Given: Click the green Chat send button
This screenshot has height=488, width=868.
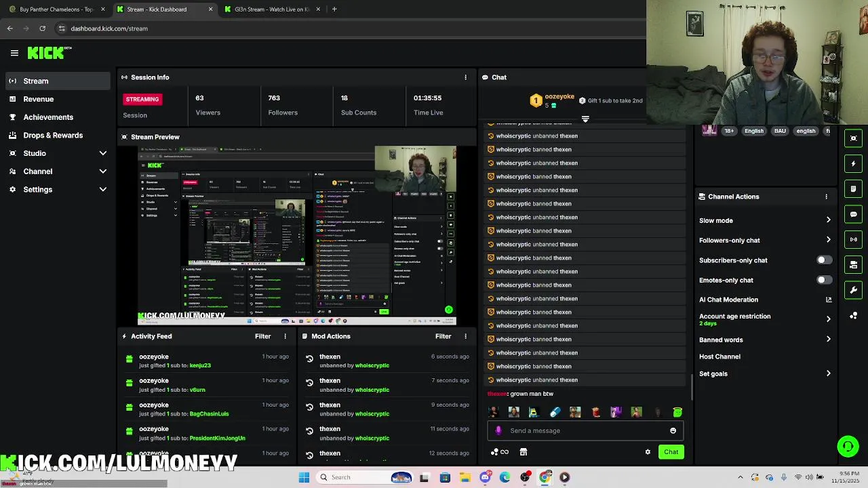Looking at the screenshot, I should tap(671, 452).
